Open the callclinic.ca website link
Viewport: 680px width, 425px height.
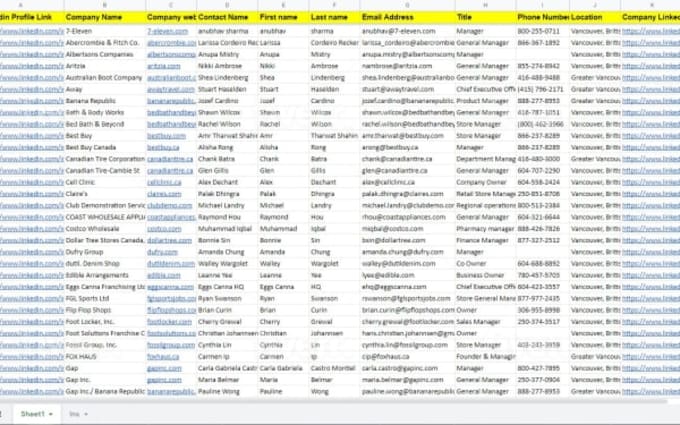pos(164,182)
